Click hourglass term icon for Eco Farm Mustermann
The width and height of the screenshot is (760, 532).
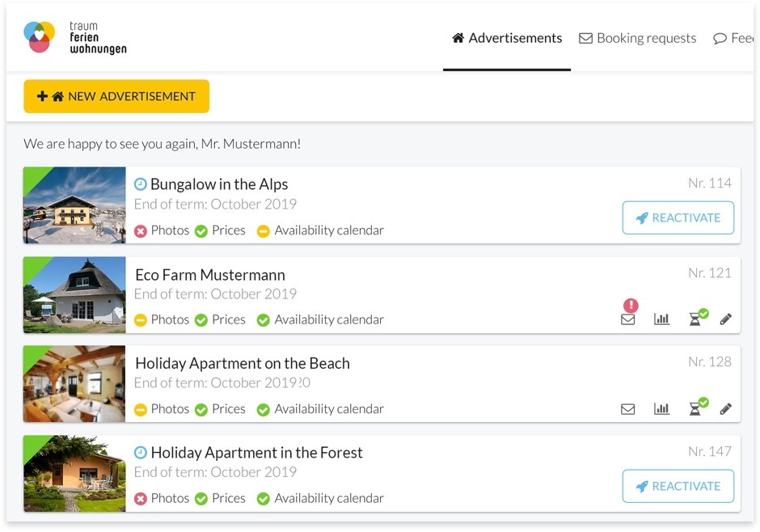[695, 319]
